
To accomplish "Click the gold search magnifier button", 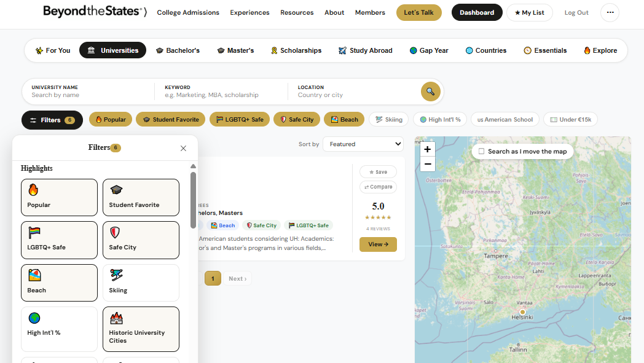I will click(x=430, y=92).
